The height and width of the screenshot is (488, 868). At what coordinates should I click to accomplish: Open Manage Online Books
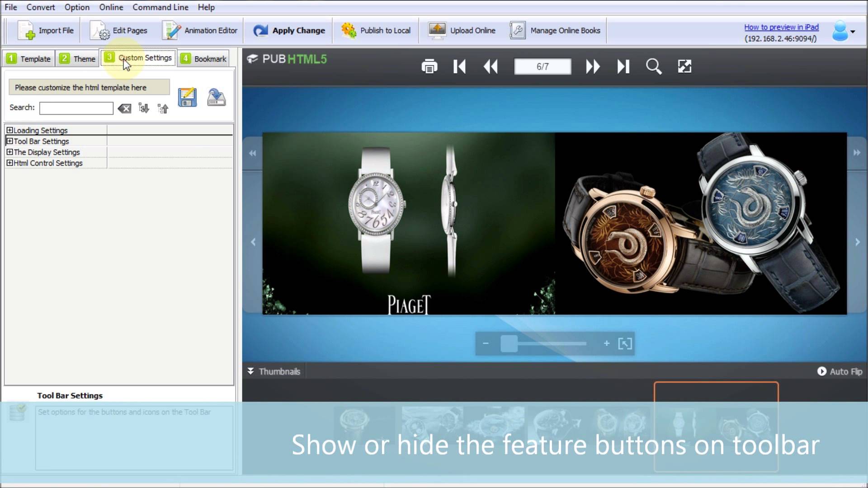555,30
